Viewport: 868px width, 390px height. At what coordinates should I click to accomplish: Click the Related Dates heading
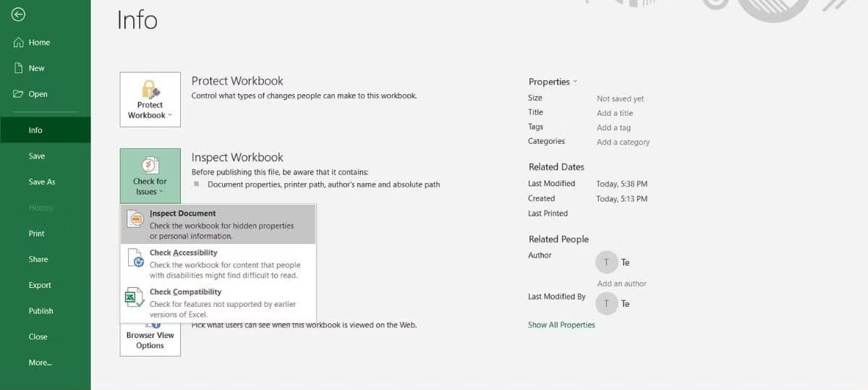556,167
